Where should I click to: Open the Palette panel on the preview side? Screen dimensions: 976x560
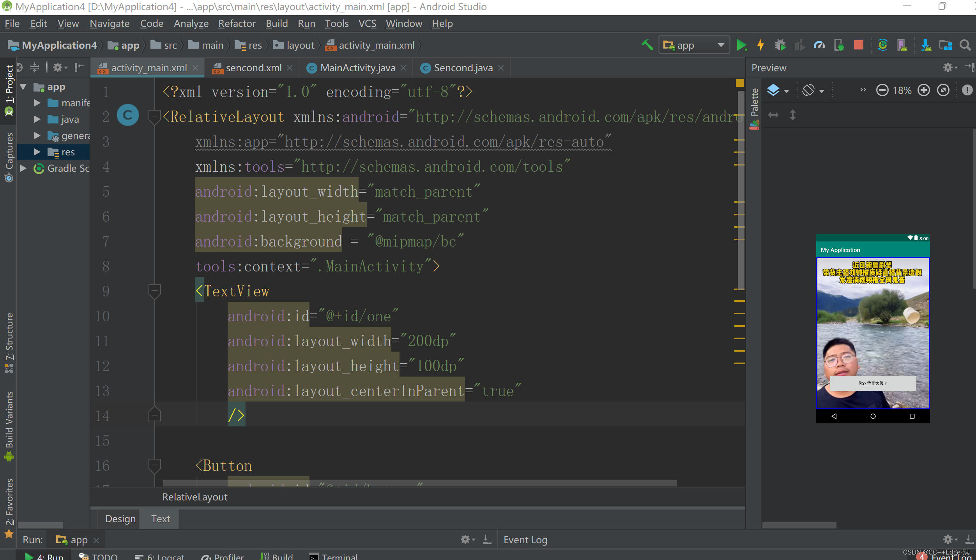(x=755, y=102)
